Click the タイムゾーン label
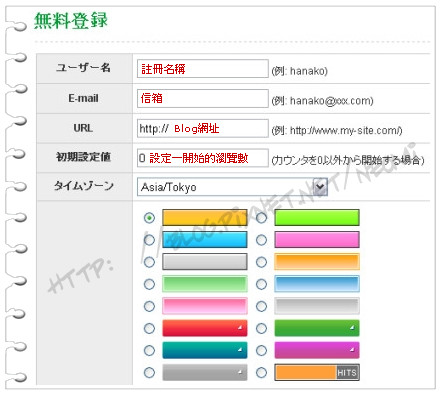Screen dimensions: 440x395 click(84, 186)
